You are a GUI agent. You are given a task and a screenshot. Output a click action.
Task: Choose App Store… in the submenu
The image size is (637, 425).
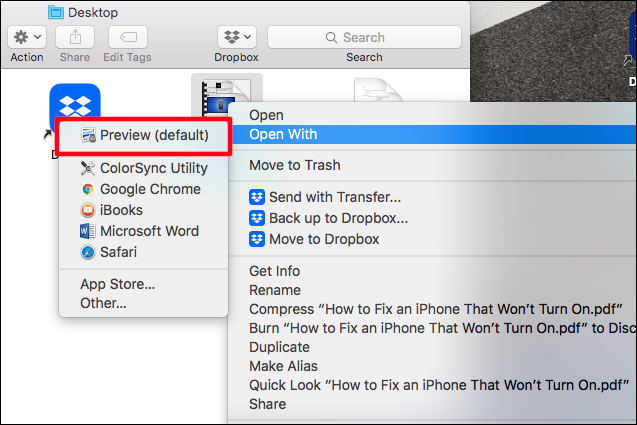(x=117, y=284)
